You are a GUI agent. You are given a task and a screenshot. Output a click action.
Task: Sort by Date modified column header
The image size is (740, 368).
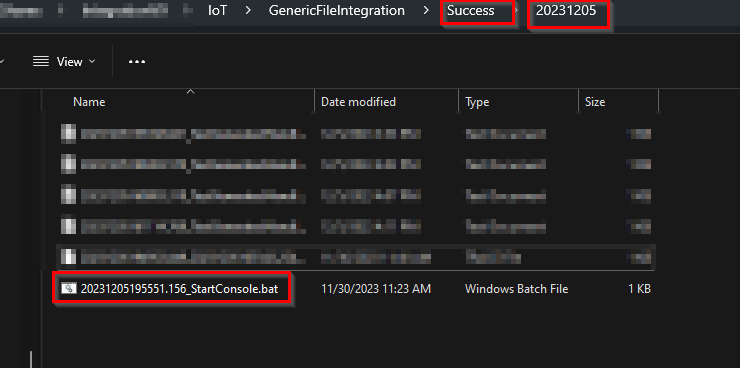click(358, 101)
